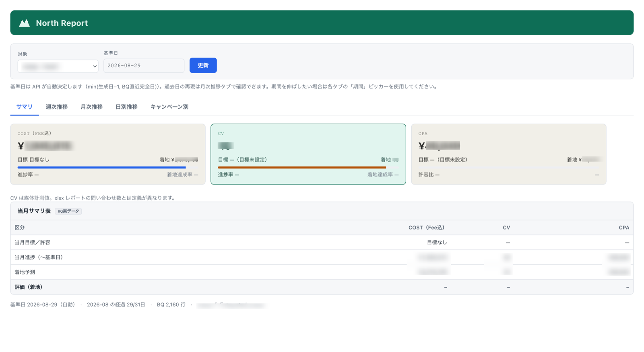644x352 pixels.
Task: Click the North Report mountain logo icon
Action: 25,23
